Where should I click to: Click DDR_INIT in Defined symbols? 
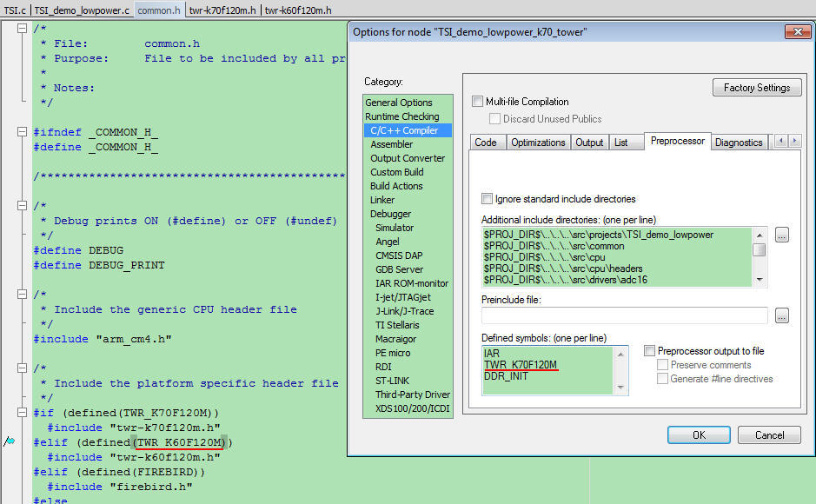pyautogui.click(x=506, y=376)
